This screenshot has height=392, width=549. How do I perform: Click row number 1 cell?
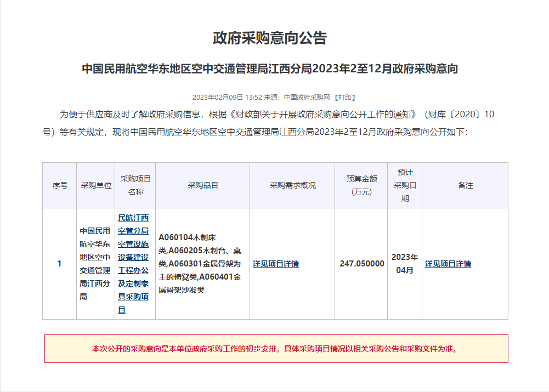tap(60, 264)
